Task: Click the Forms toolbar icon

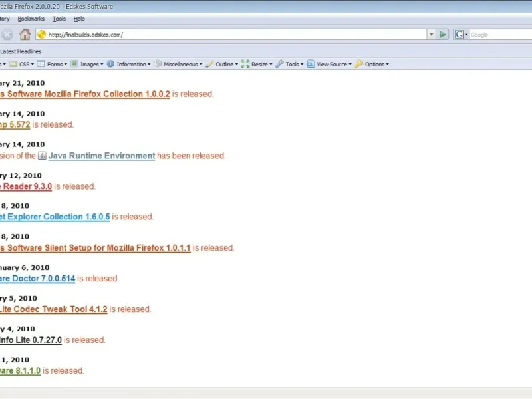Action: click(x=41, y=64)
